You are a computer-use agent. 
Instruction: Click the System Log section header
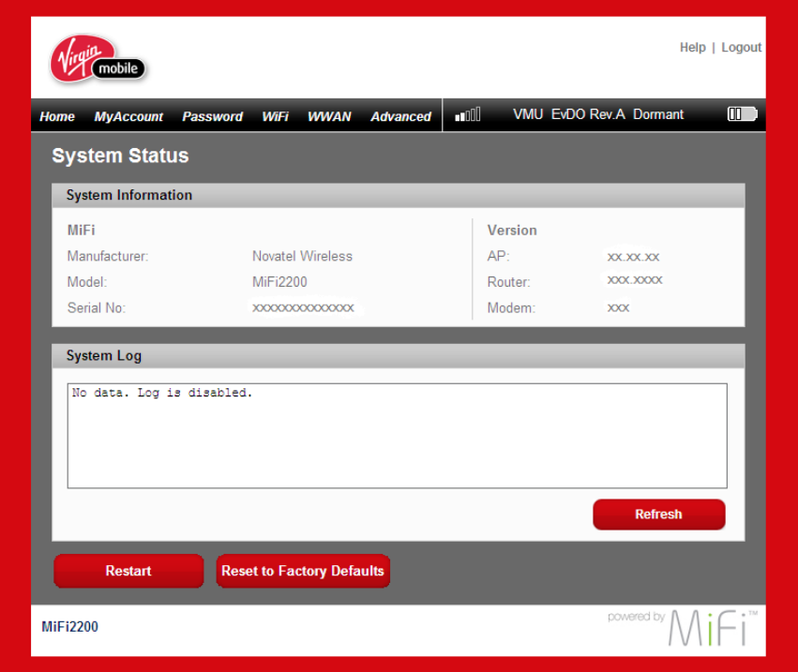(x=398, y=356)
